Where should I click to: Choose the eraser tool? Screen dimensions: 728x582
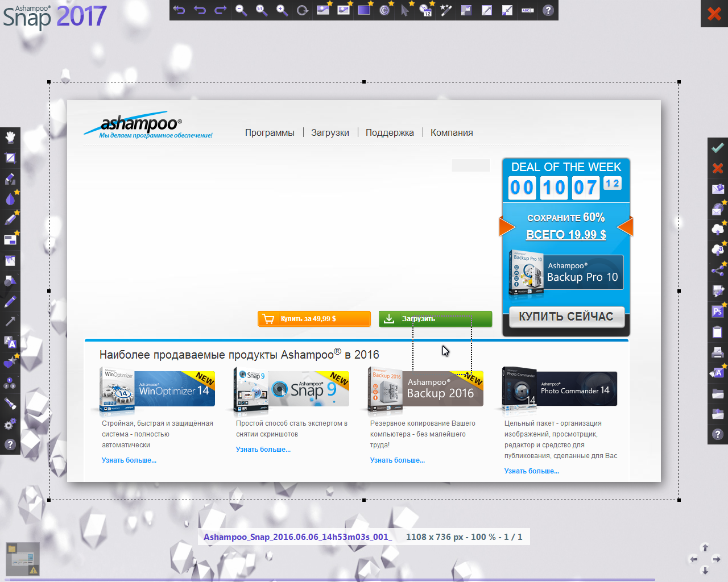(10, 179)
